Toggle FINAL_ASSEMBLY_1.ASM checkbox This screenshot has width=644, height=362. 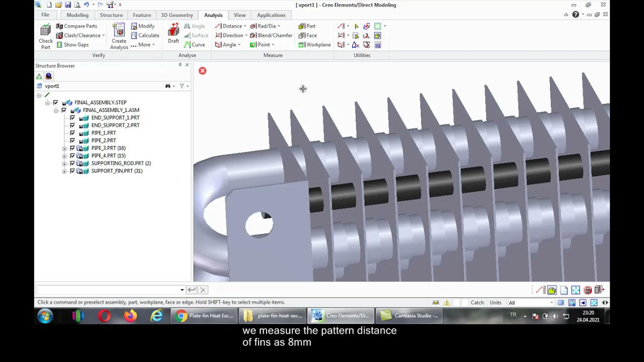(64, 110)
